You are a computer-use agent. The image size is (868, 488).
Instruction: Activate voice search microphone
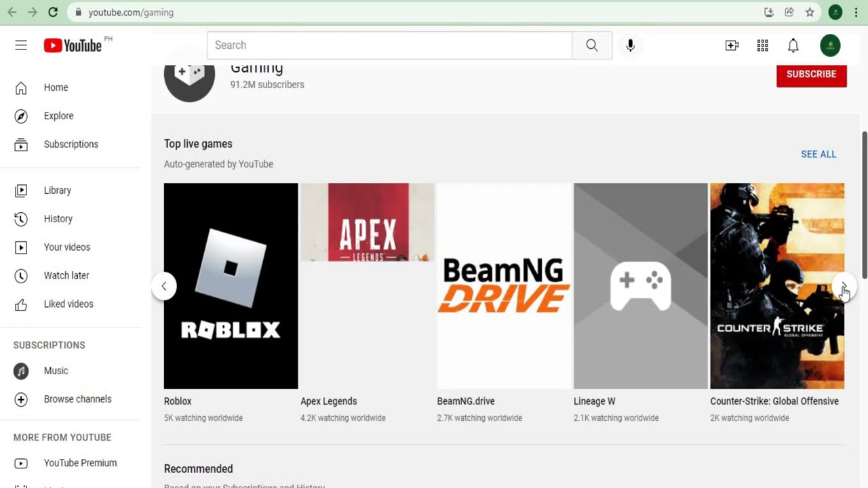click(x=630, y=45)
